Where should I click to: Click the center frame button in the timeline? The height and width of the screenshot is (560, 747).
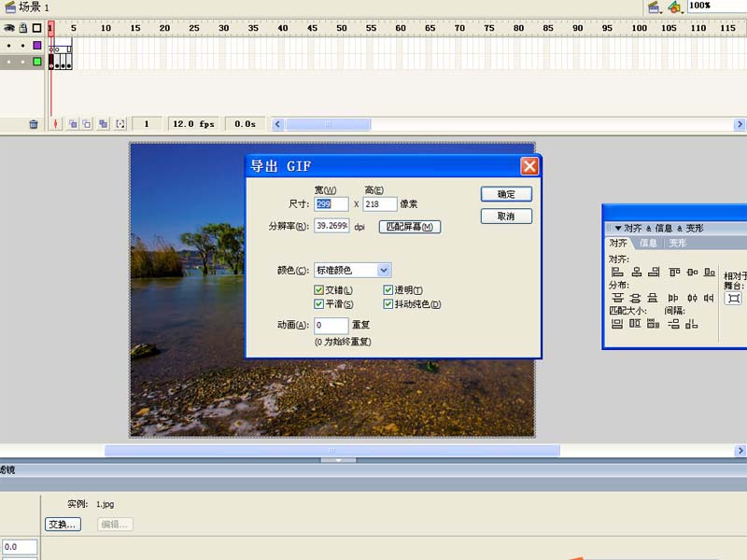tap(55, 124)
